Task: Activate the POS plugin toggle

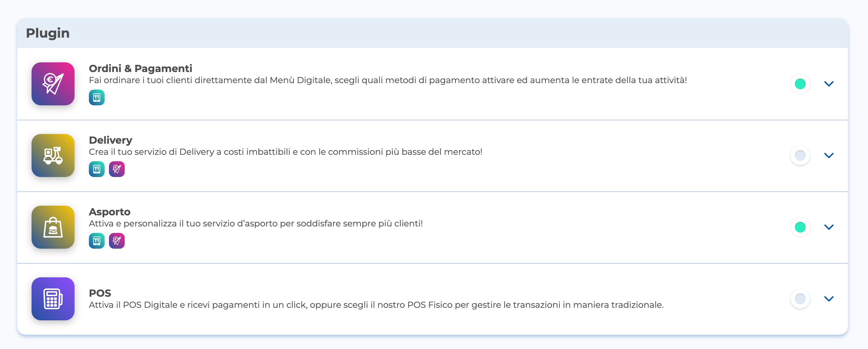Action: [x=800, y=299]
